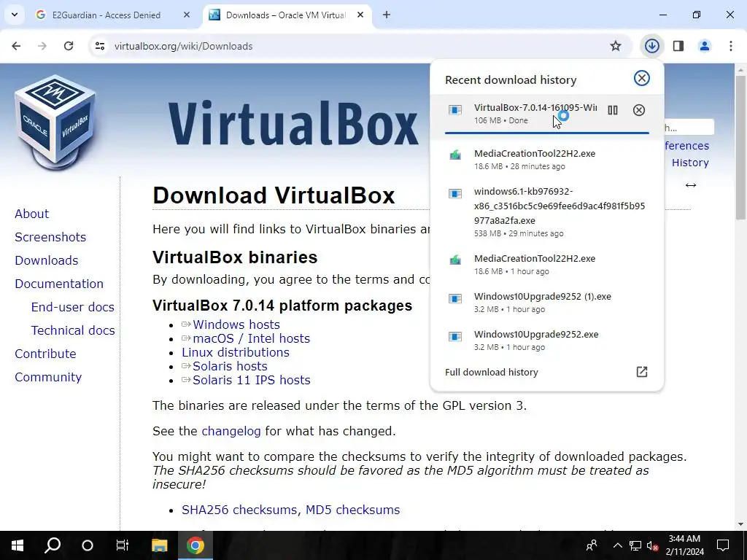Screen dimensions: 747x560
Task: Open the changelog link
Action: (x=231, y=432)
